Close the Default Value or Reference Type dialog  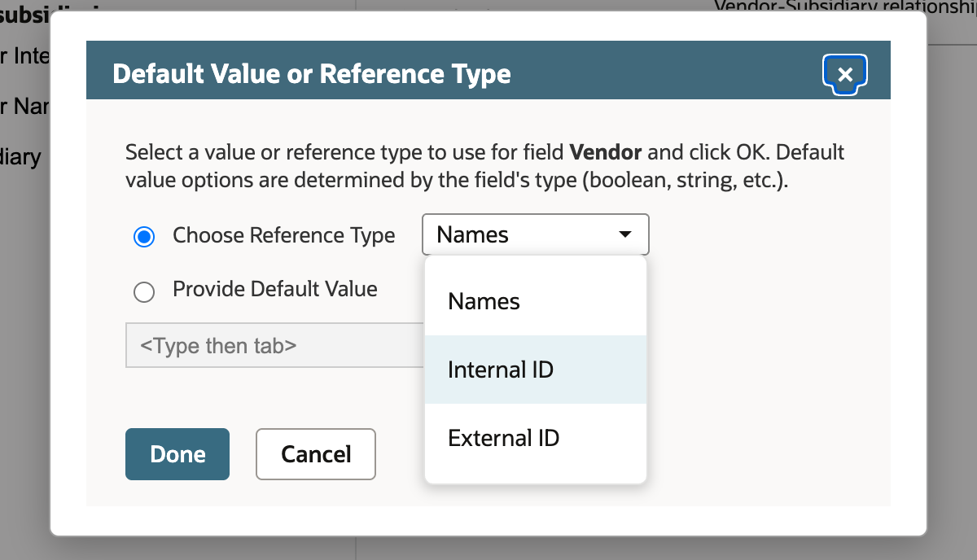point(845,75)
